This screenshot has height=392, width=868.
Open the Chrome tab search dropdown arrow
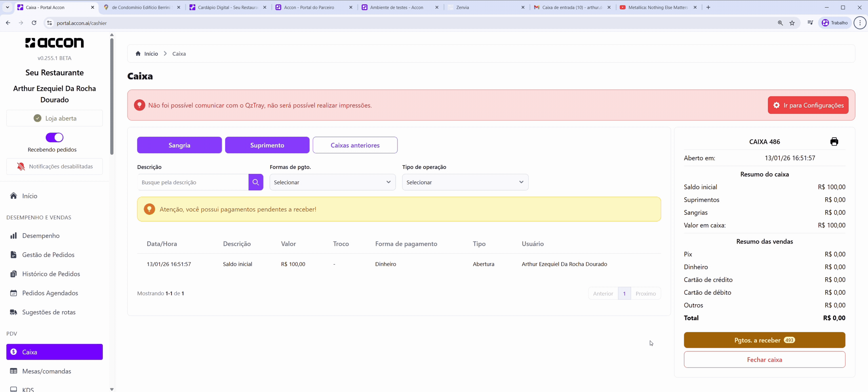point(7,7)
